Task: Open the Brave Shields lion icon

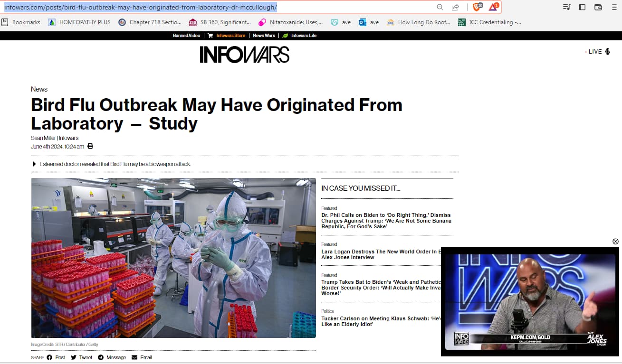Action: click(x=477, y=7)
